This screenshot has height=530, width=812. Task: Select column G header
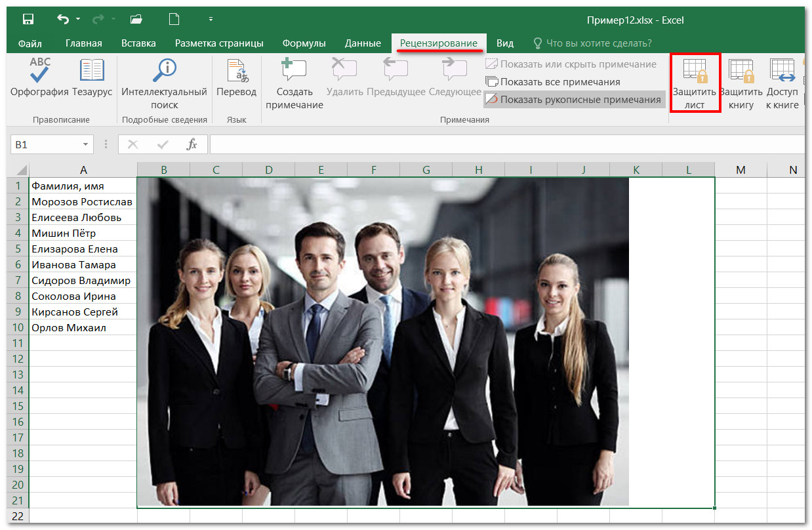426,170
